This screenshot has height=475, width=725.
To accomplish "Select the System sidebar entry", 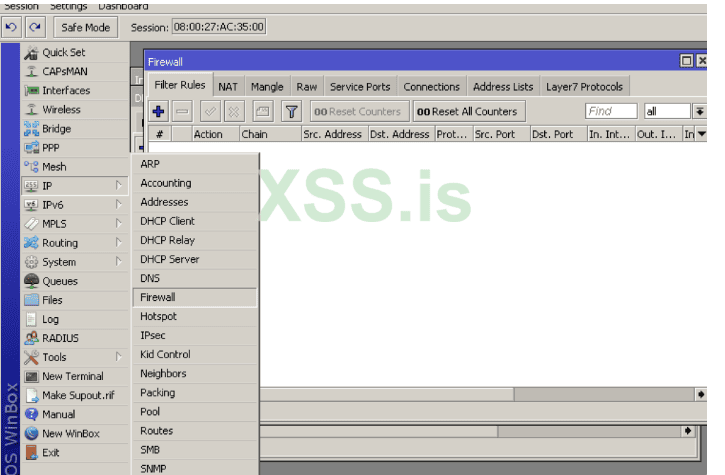I will coord(75,262).
